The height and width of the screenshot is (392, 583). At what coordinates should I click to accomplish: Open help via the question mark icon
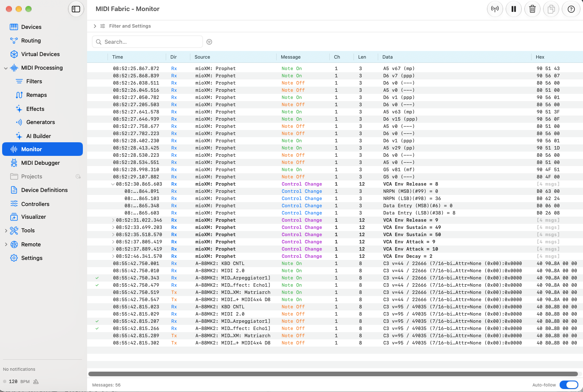[x=571, y=9]
